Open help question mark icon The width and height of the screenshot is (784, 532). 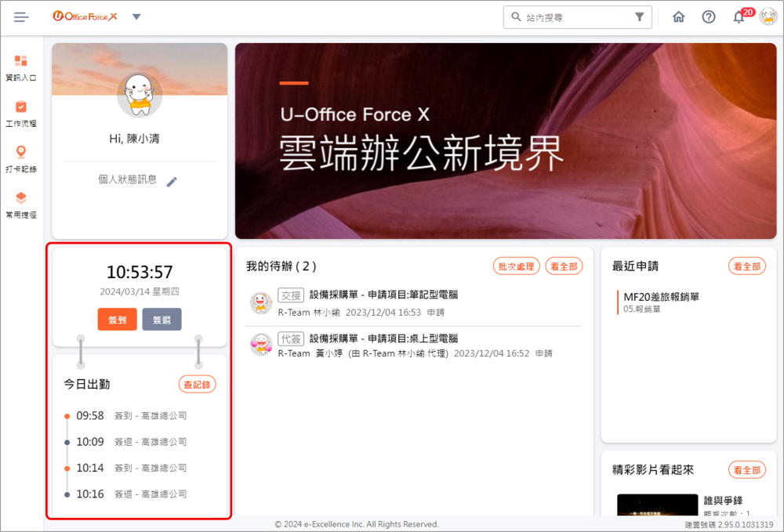click(x=709, y=17)
